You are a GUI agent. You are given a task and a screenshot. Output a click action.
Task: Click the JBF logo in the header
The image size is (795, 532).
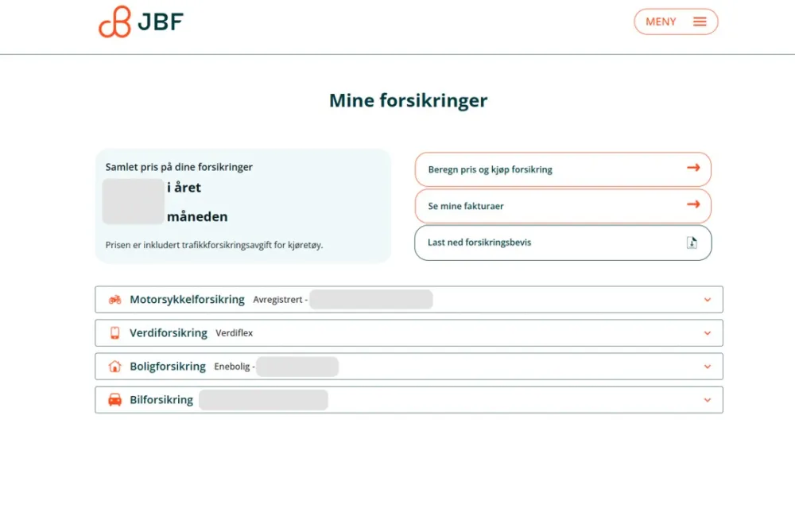[141, 21]
